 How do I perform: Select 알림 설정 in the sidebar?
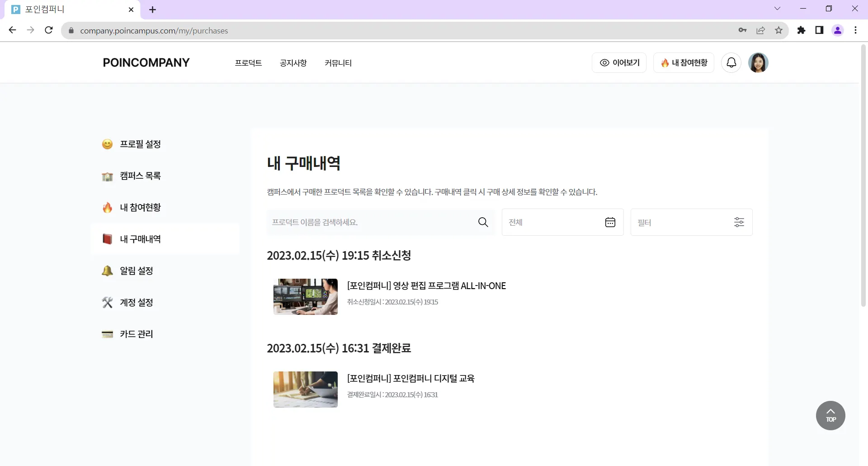165,271
